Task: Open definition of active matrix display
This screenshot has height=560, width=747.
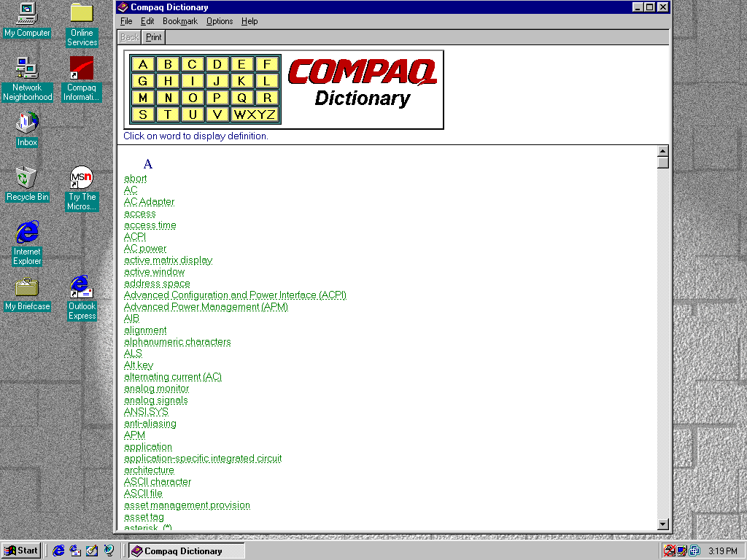Action: point(169,260)
